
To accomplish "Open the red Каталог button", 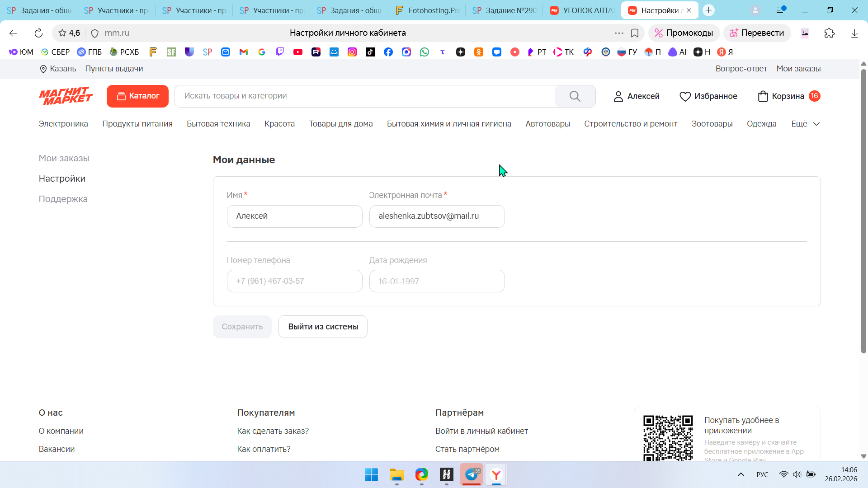I will pos(137,96).
